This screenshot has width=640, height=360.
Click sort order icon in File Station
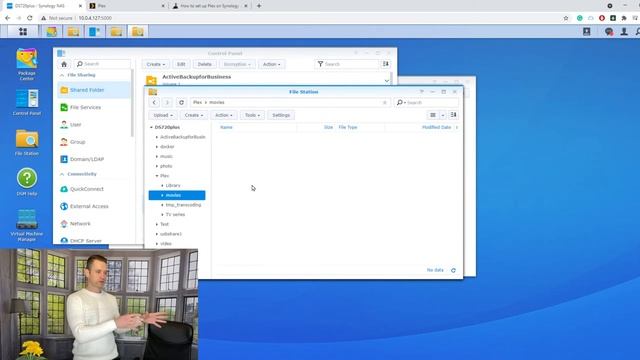[x=453, y=115]
